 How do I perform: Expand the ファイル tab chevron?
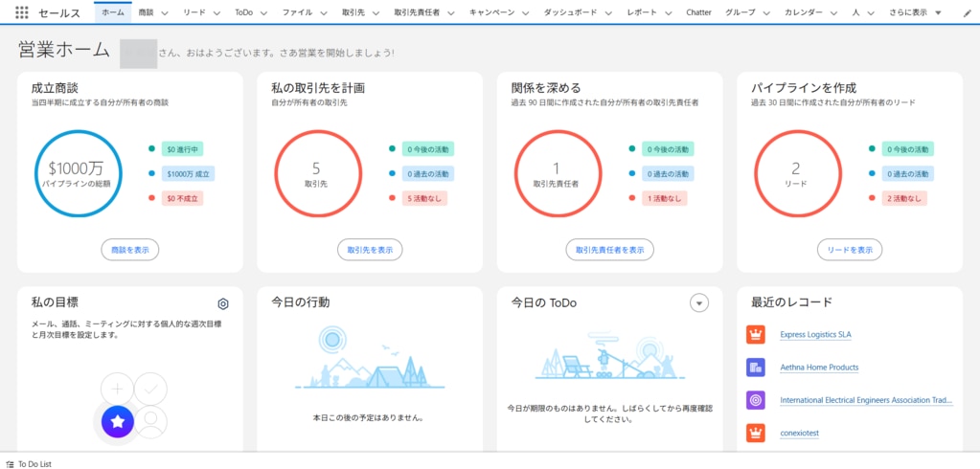tap(324, 13)
